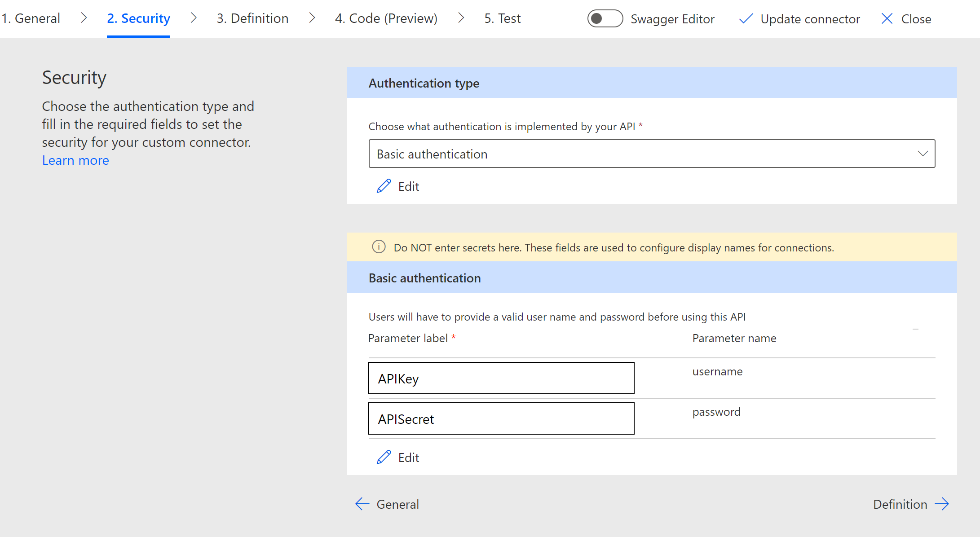Click the info icon in yellow warning banner

click(379, 247)
